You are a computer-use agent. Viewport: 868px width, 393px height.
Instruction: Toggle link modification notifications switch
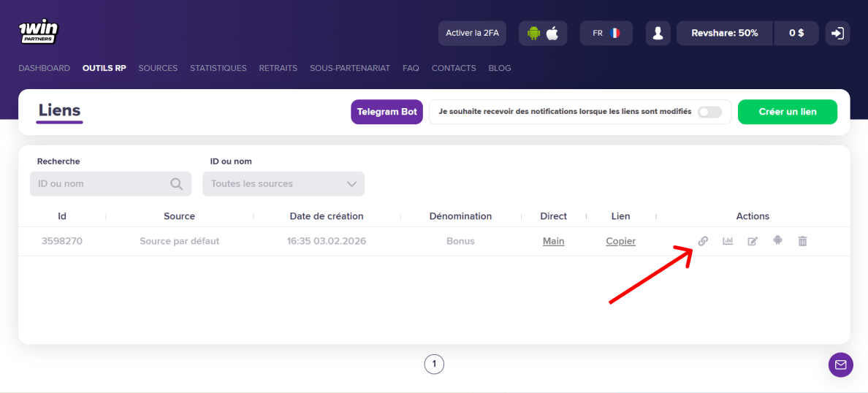pyautogui.click(x=709, y=112)
